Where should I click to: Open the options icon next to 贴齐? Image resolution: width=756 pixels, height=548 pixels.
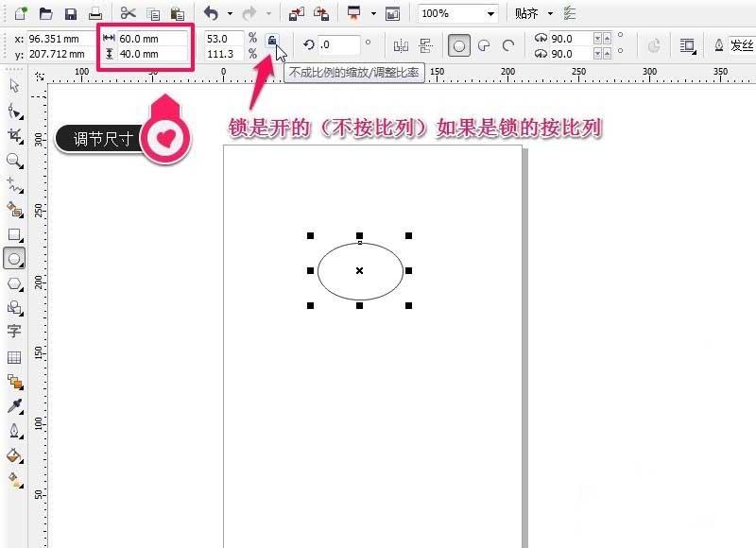(570, 13)
